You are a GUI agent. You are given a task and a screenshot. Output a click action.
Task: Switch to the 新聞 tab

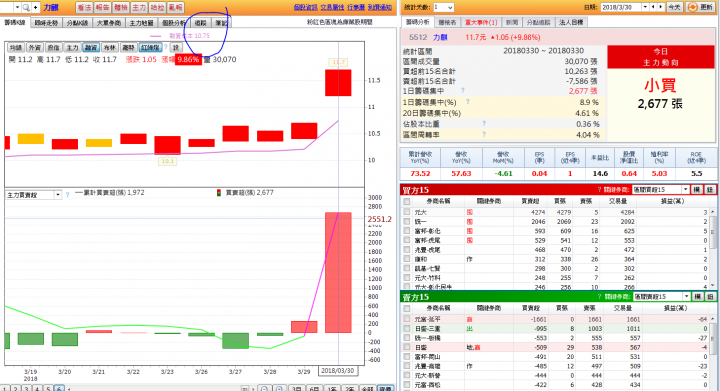[x=512, y=22]
